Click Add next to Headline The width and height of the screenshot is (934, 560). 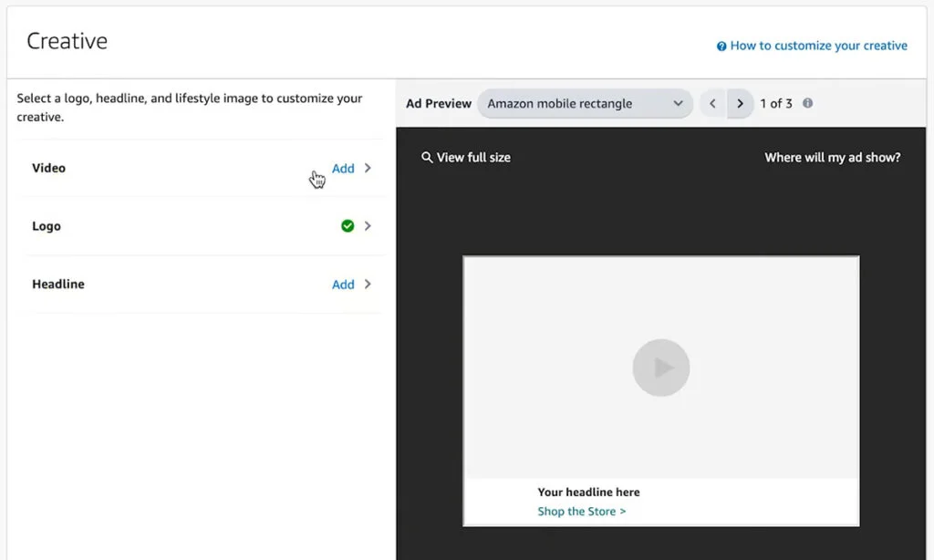343,284
